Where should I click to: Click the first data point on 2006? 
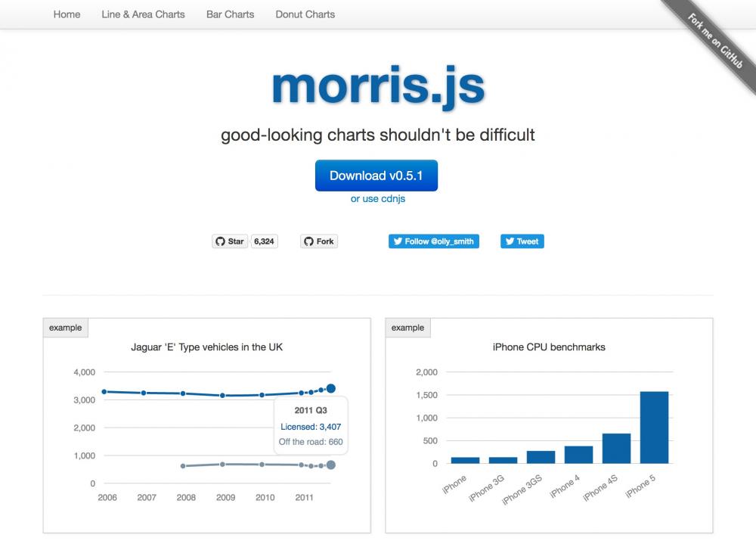[105, 391]
